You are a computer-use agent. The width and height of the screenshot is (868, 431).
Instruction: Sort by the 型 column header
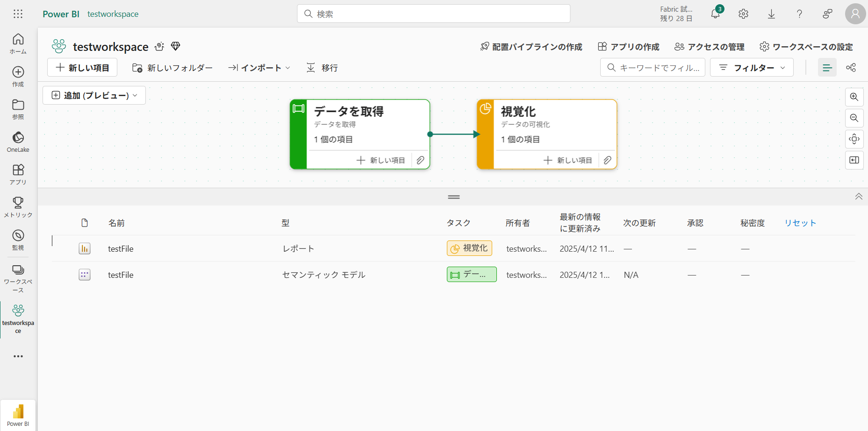286,223
